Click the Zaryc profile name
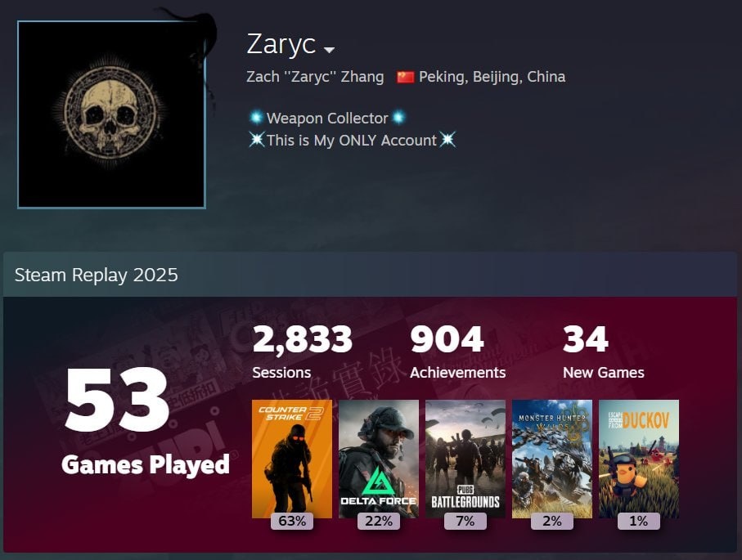The width and height of the screenshot is (742, 560). (281, 44)
